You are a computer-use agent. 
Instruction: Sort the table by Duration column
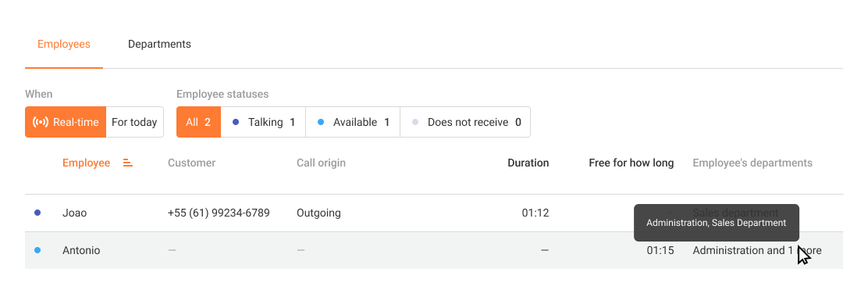pos(528,163)
